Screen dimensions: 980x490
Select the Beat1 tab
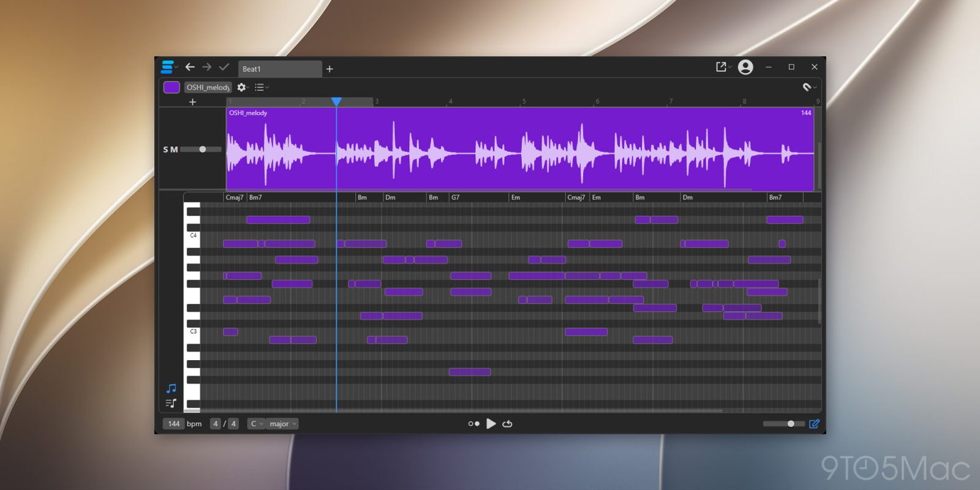pos(279,69)
